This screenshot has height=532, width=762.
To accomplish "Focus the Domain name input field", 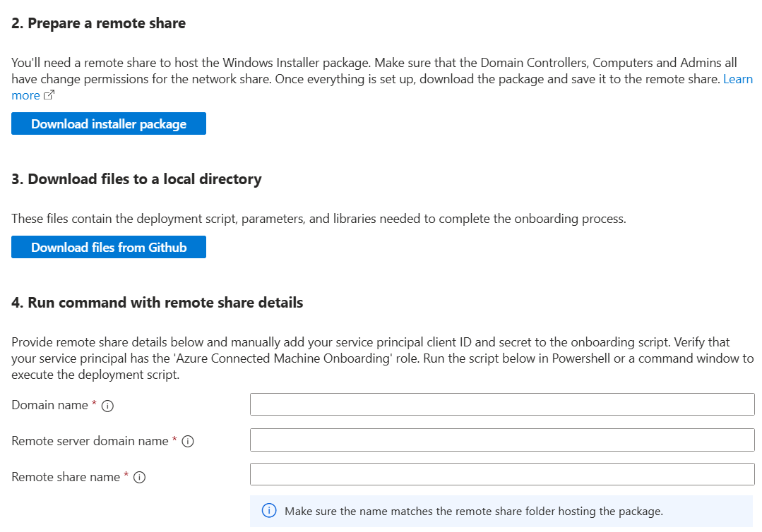I will [x=502, y=404].
